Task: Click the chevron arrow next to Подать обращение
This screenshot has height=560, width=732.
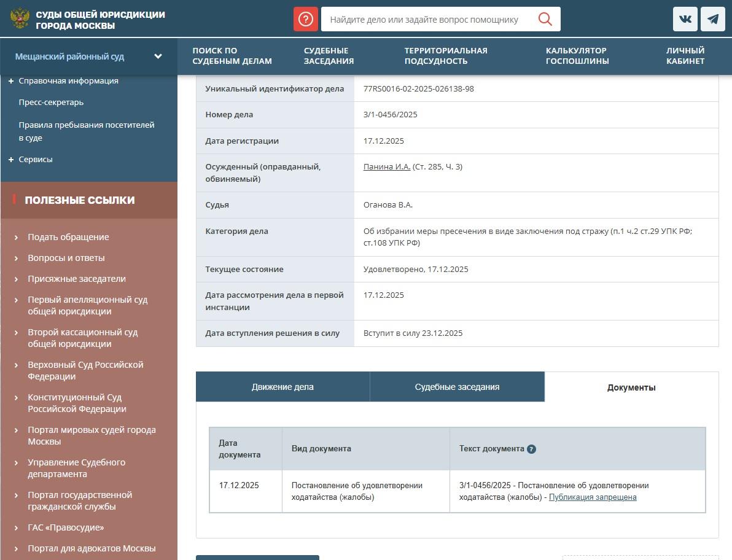Action: [17, 238]
